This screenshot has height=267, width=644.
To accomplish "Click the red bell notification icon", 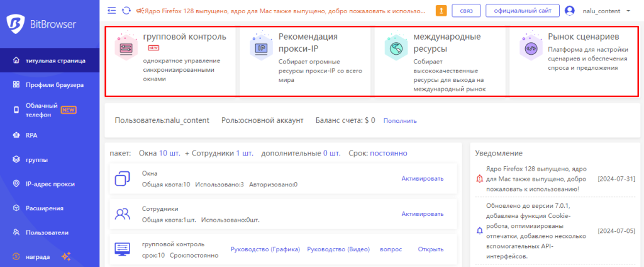I will pos(479,179).
